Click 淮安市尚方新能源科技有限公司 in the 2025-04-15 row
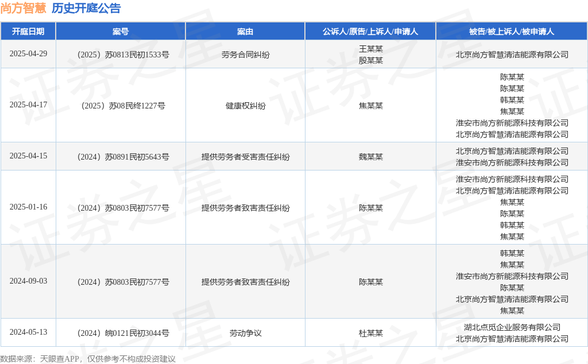588x364 pixels. pyautogui.click(x=512, y=162)
